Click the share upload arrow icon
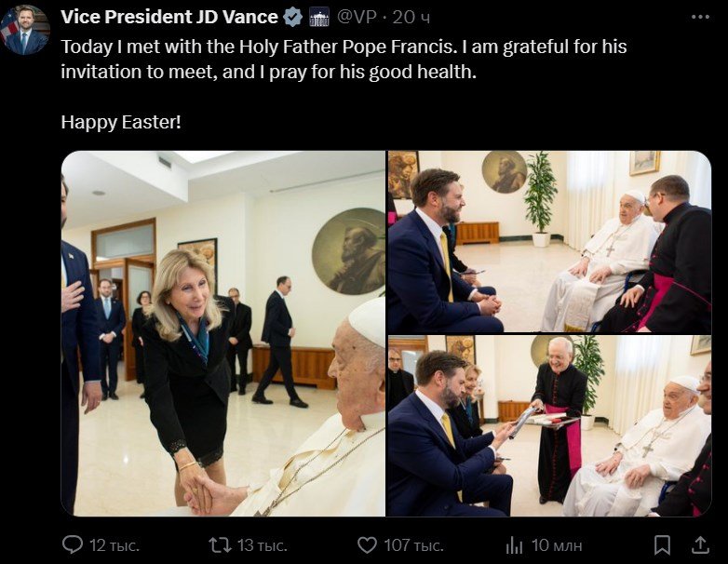 coord(697,544)
